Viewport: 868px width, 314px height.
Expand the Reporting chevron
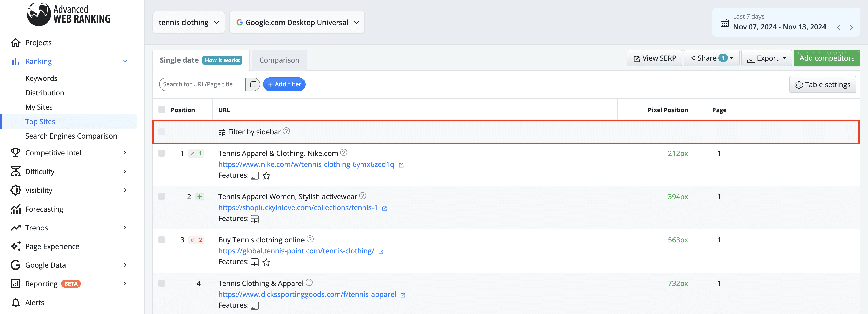(125, 284)
